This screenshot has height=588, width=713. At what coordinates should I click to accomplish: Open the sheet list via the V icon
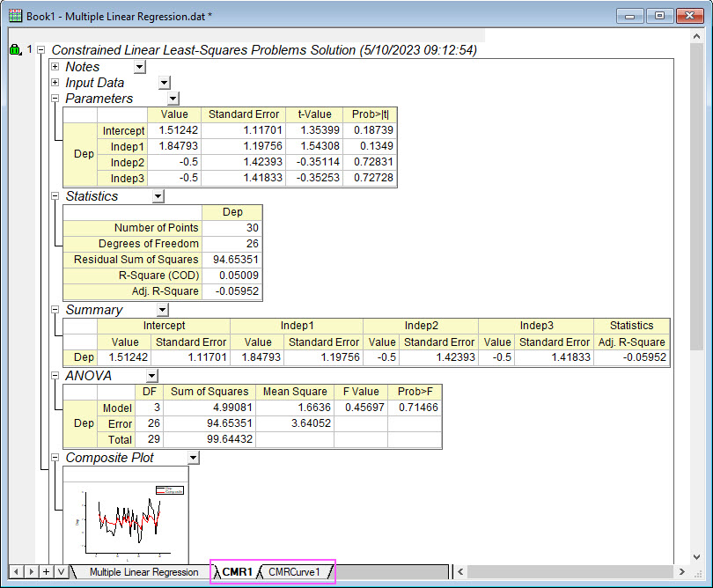coord(62,572)
